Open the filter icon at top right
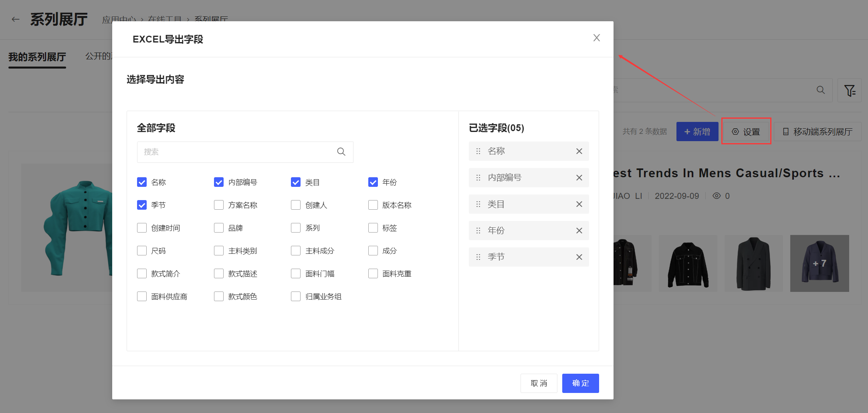The image size is (868, 413). (x=849, y=90)
